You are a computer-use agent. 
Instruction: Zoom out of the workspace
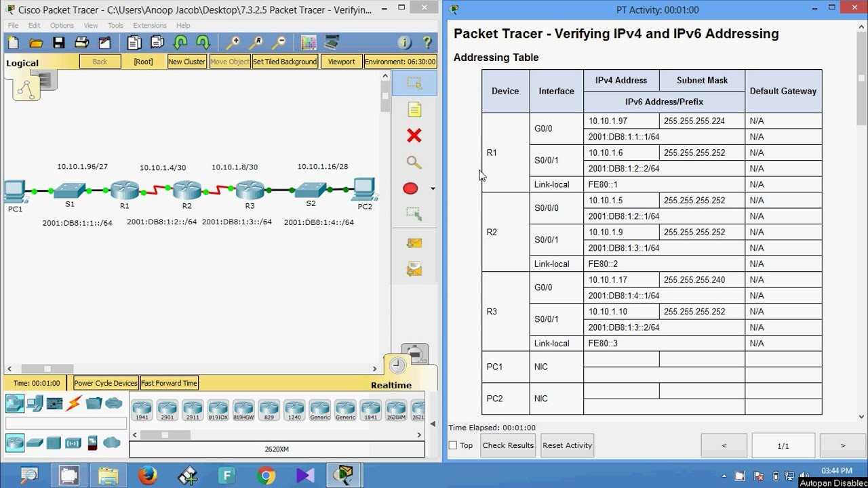pyautogui.click(x=278, y=43)
